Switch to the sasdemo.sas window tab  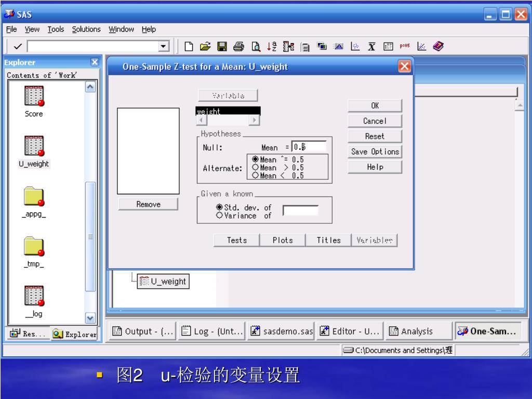(x=281, y=331)
